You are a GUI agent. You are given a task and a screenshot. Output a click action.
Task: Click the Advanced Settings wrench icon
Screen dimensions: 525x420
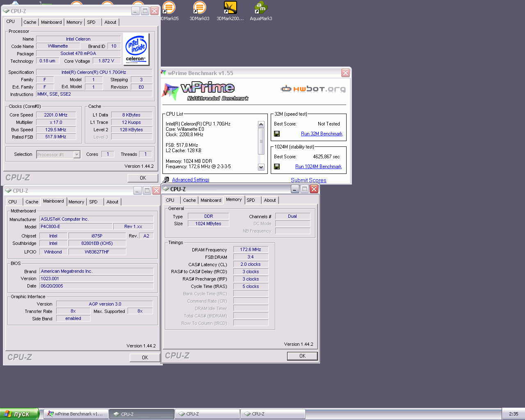click(166, 180)
